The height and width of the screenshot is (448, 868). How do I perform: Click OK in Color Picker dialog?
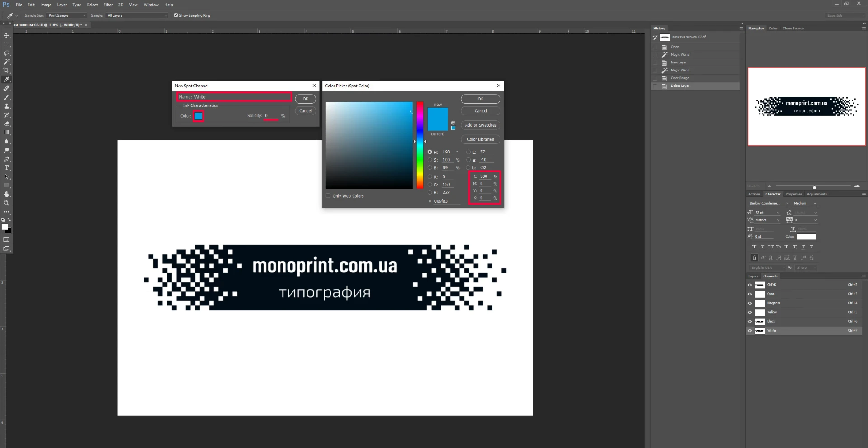point(480,99)
